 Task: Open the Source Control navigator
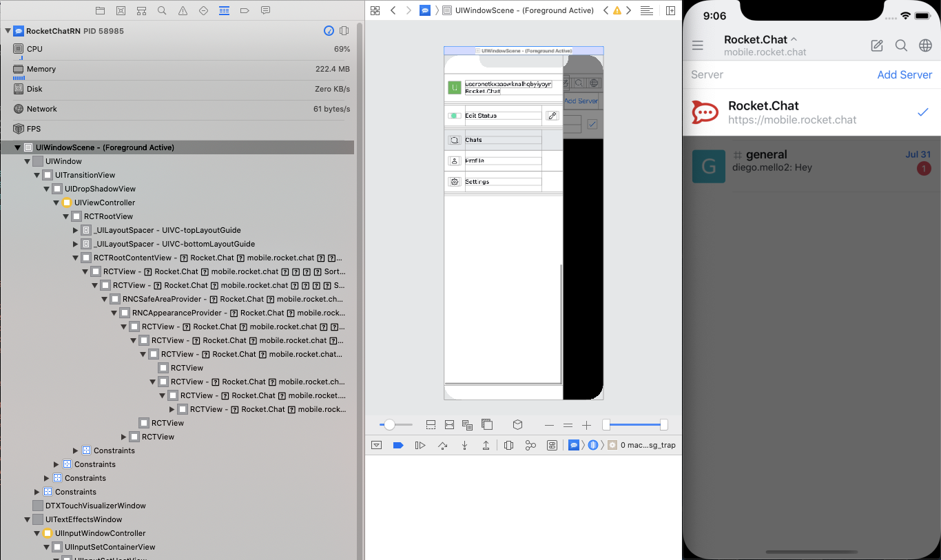click(x=121, y=11)
